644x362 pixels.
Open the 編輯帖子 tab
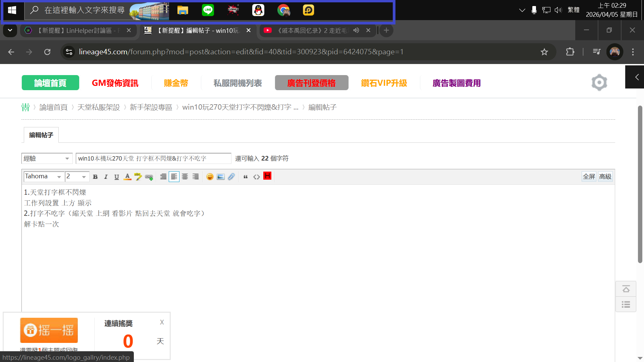pos(41,135)
